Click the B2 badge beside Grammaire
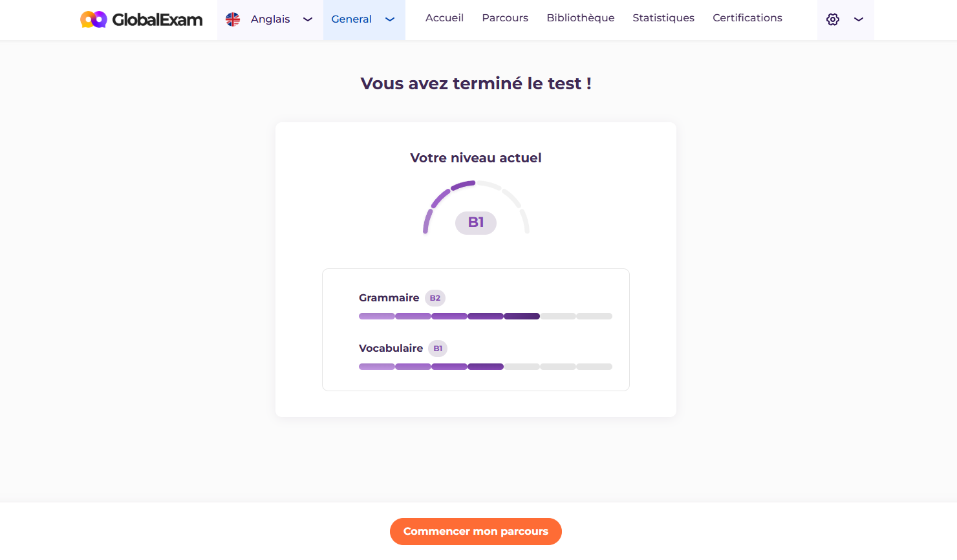 click(x=435, y=298)
